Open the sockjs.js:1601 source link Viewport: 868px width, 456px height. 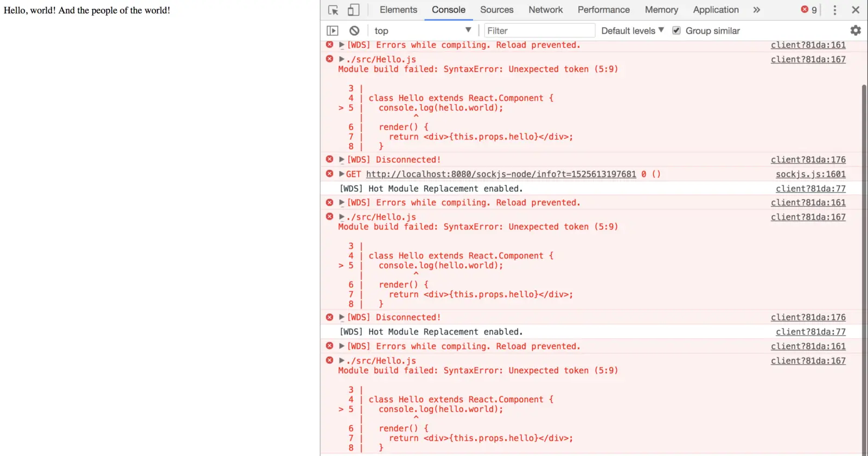coord(810,174)
